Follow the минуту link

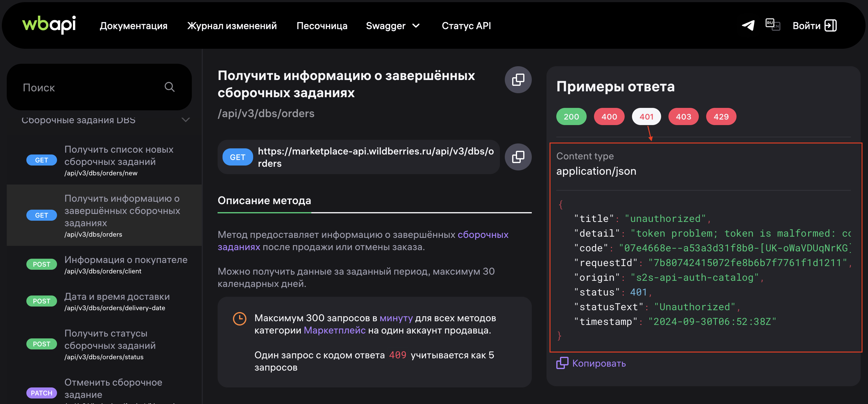(x=396, y=318)
